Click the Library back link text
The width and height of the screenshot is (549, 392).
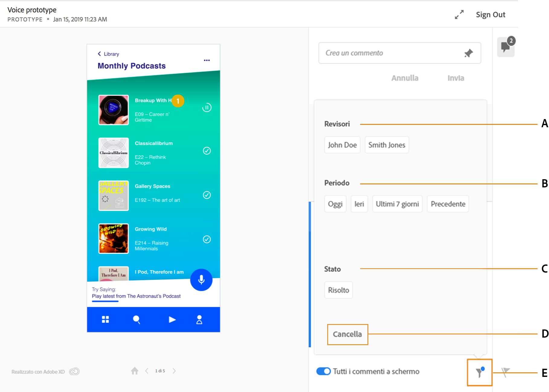point(111,54)
